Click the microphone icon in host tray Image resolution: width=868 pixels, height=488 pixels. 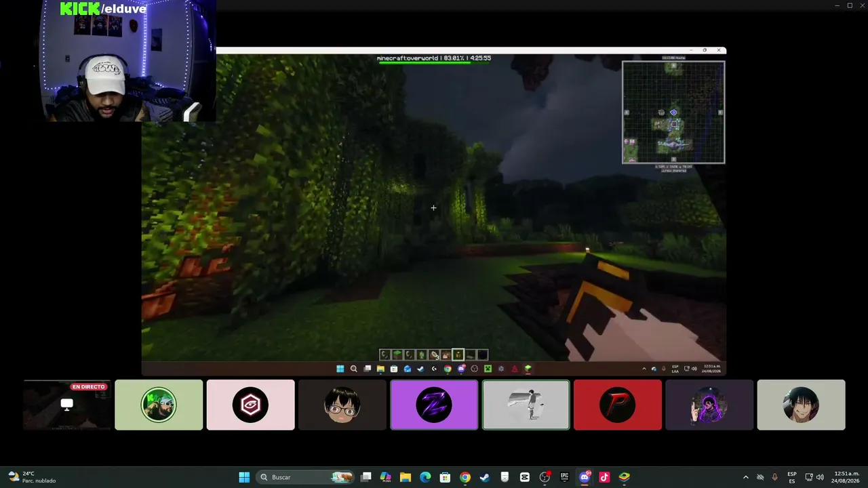click(x=774, y=477)
